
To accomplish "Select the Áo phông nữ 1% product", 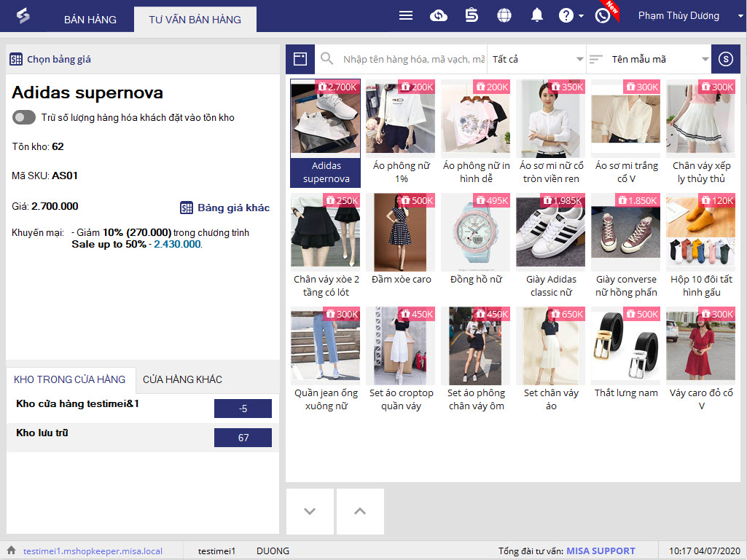I will (x=401, y=133).
